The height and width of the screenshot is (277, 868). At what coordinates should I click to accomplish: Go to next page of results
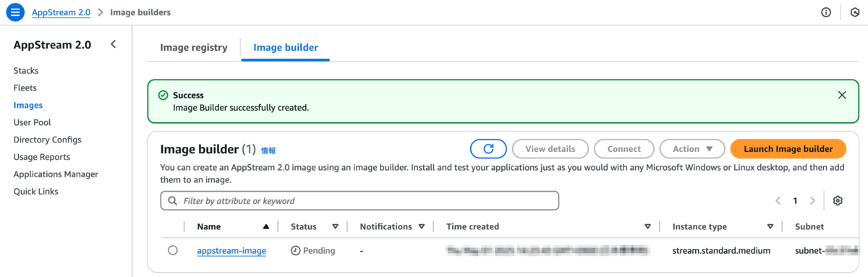[812, 200]
